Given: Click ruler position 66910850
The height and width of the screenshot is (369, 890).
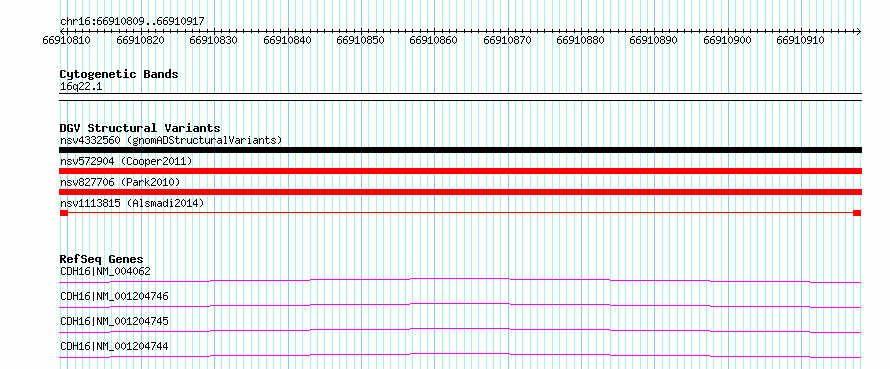Looking at the screenshot, I should click(x=360, y=40).
